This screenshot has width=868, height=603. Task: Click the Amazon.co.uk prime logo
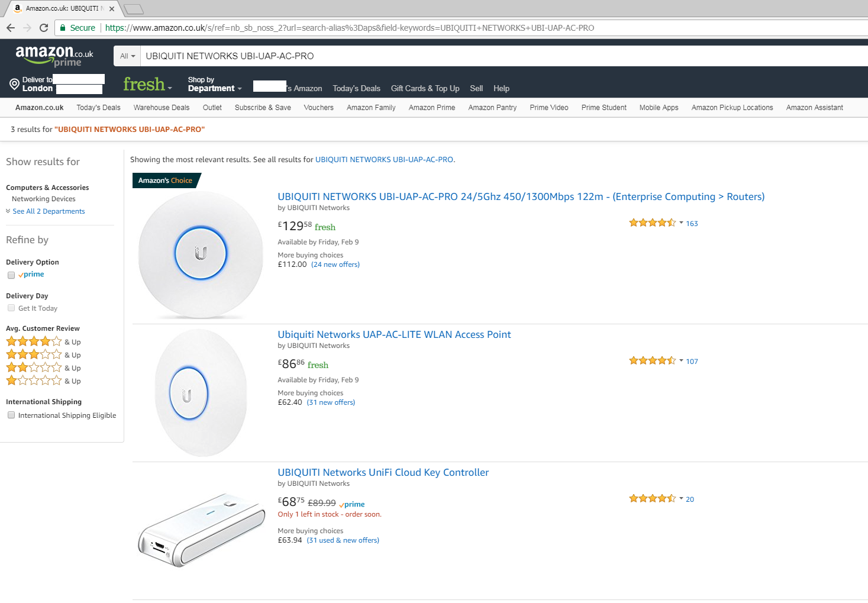[x=54, y=56]
